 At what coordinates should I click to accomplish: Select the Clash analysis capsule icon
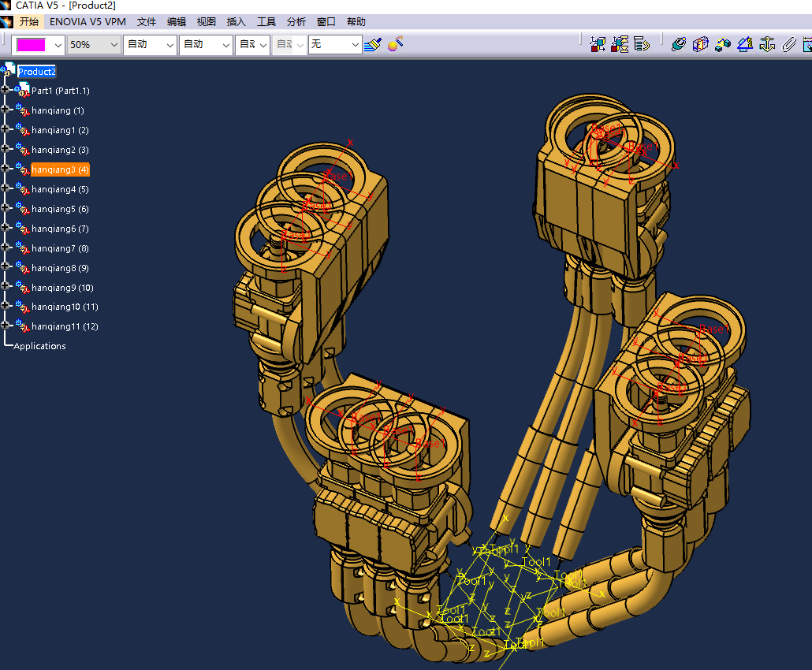coord(679,44)
